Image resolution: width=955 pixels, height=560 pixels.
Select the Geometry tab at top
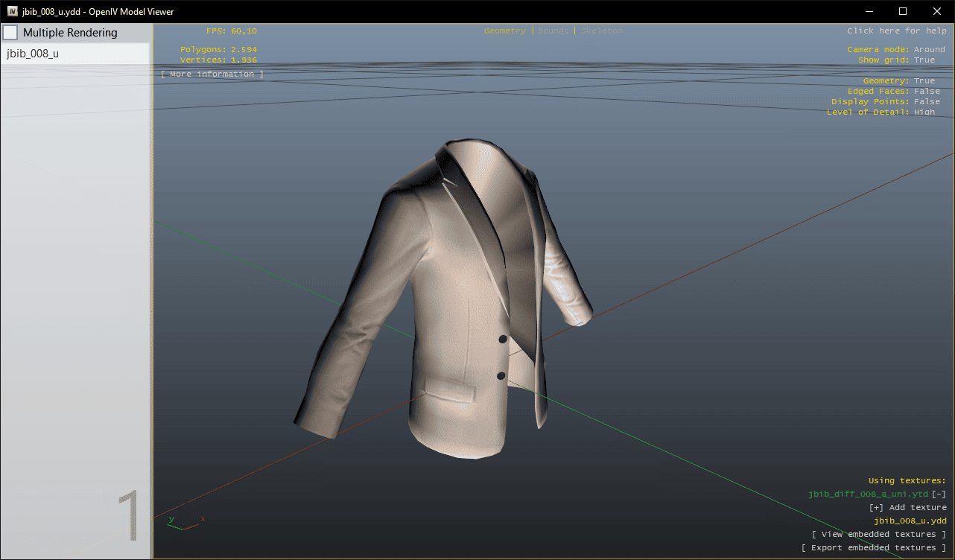(504, 31)
